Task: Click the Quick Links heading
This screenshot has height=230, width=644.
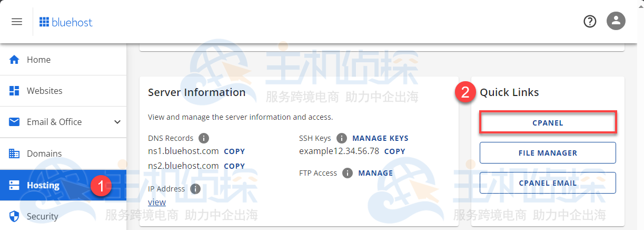Action: (x=509, y=92)
